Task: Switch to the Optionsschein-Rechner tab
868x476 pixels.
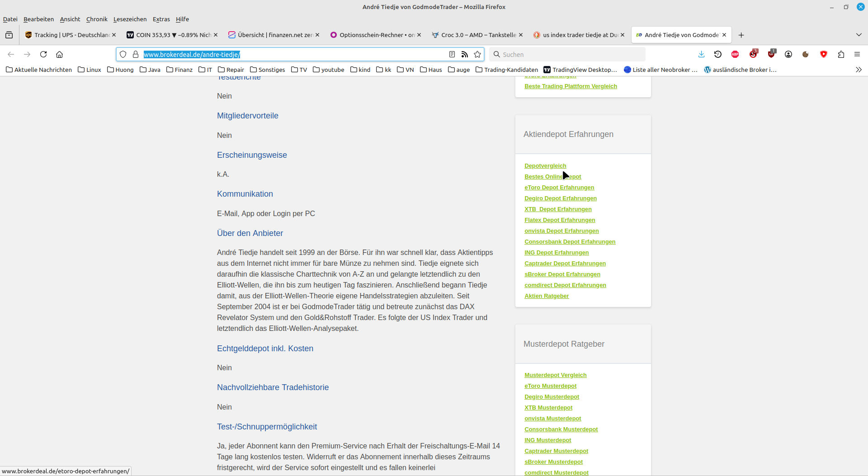Action: 373,35
